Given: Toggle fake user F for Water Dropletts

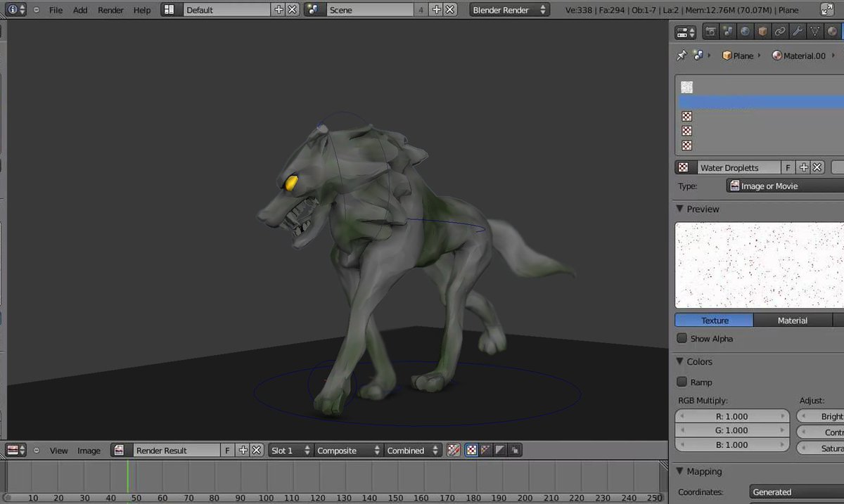Looking at the screenshot, I should tap(788, 167).
